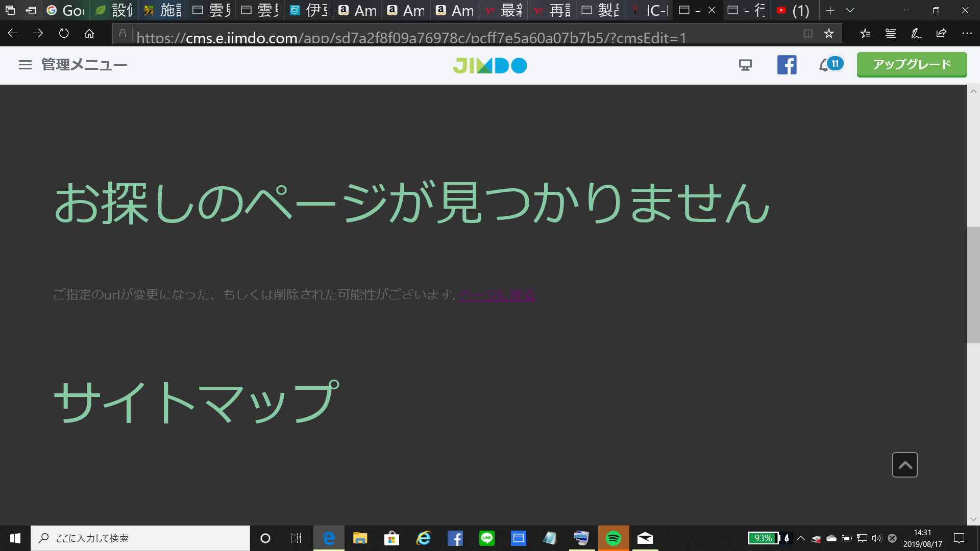
Task: Click the 93% battery indicator
Action: coord(763,538)
